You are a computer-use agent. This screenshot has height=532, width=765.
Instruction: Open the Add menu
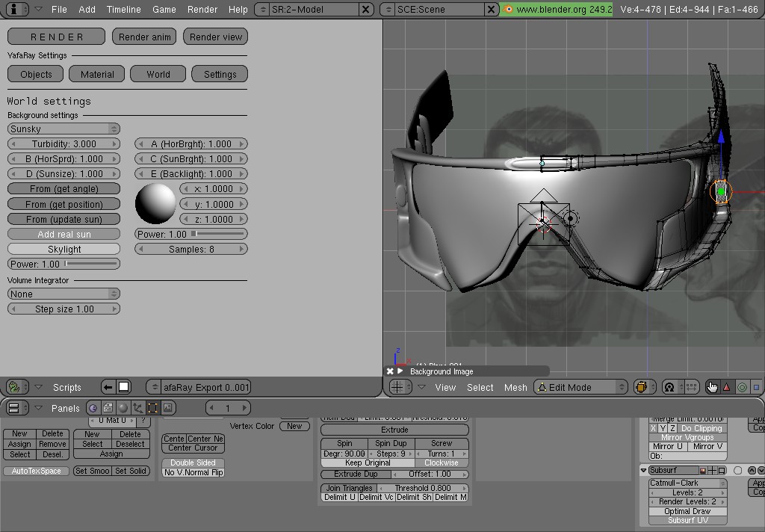[x=87, y=9]
